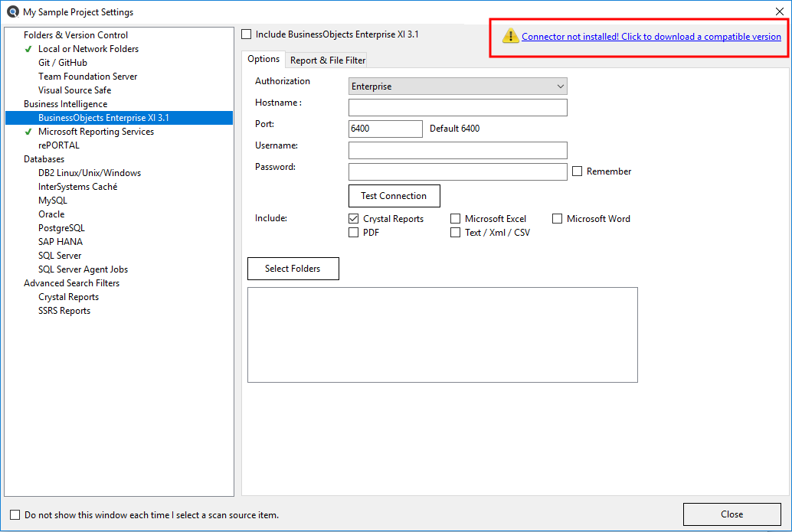This screenshot has height=532, width=792.
Task: Uncheck the Crystal Reports checkbox
Action: pyautogui.click(x=354, y=219)
